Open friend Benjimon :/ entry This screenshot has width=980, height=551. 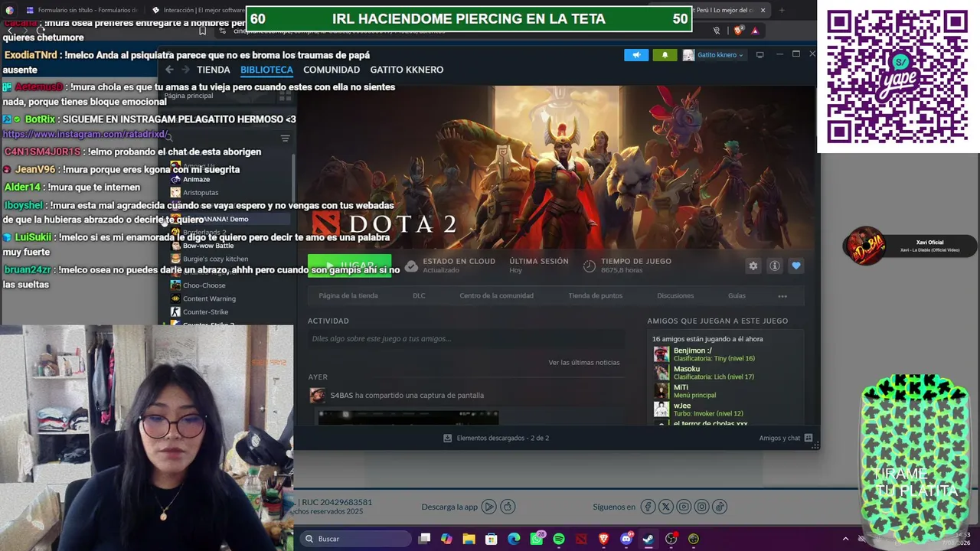pos(727,354)
